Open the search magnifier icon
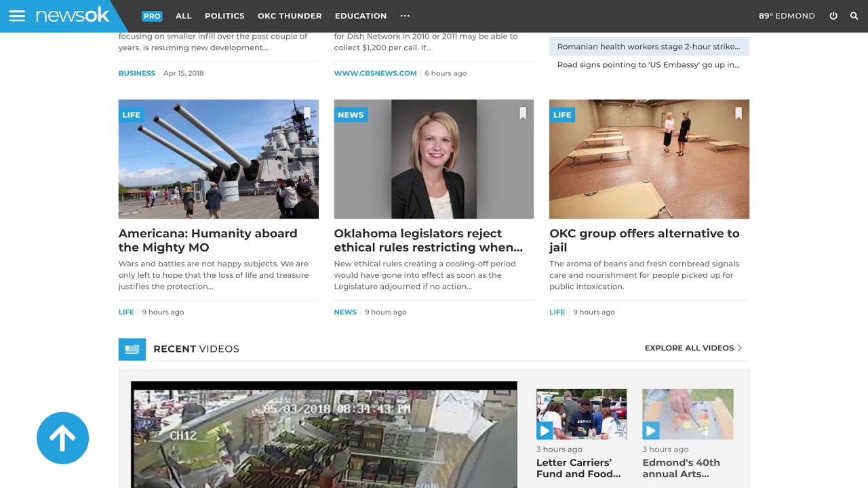Viewport: 868px width, 488px height. pos(854,16)
